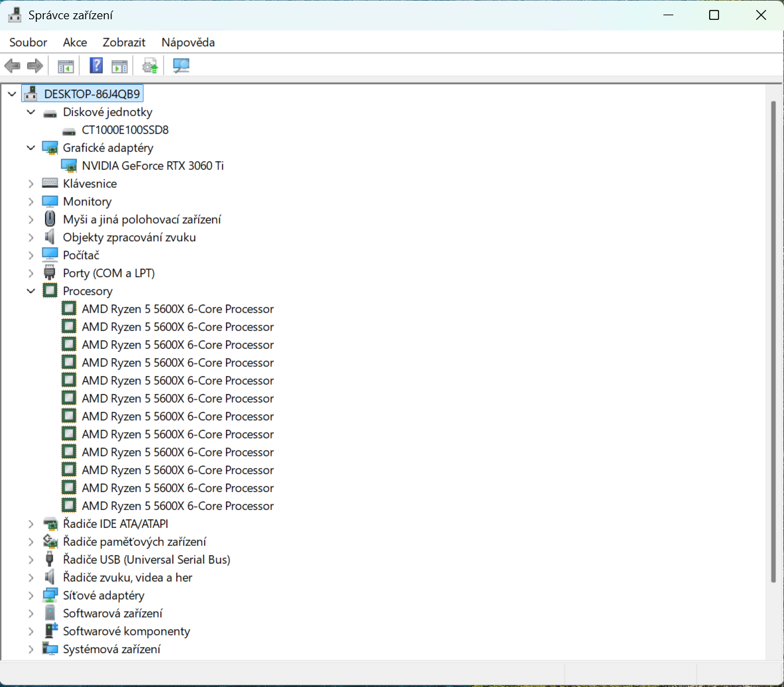Open the Soubor menu

click(x=28, y=42)
